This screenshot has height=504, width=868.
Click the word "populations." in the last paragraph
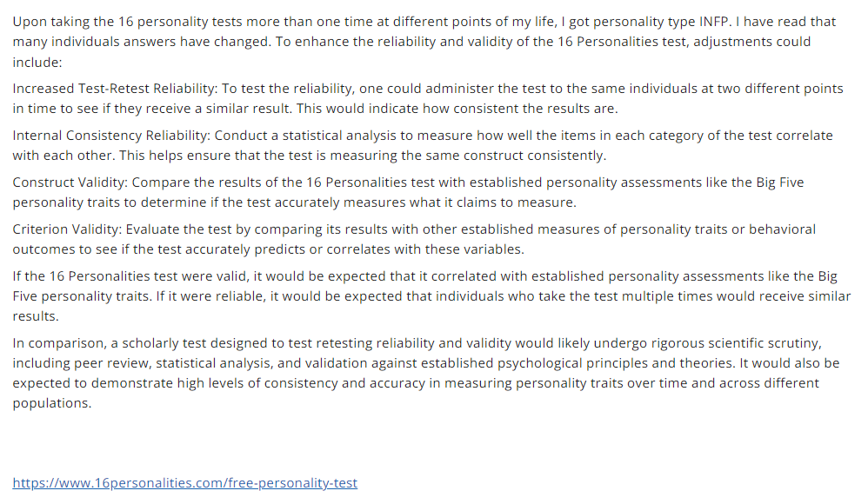[52, 403]
